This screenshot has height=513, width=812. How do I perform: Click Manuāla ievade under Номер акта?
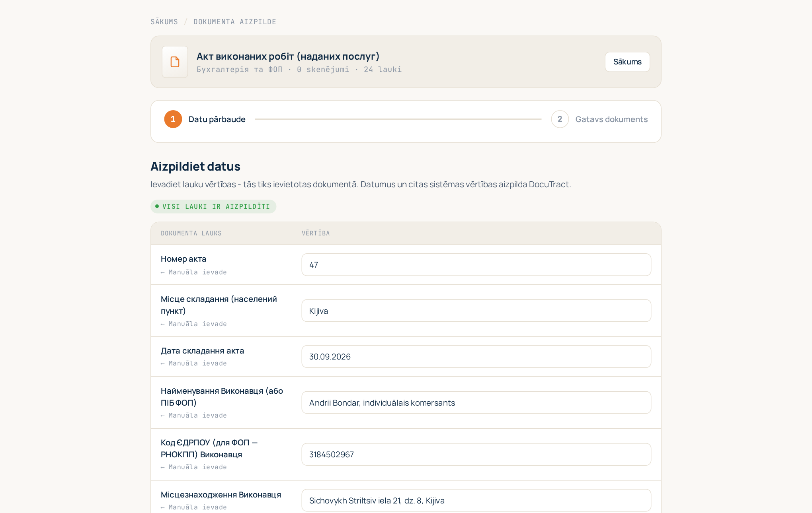pyautogui.click(x=194, y=272)
